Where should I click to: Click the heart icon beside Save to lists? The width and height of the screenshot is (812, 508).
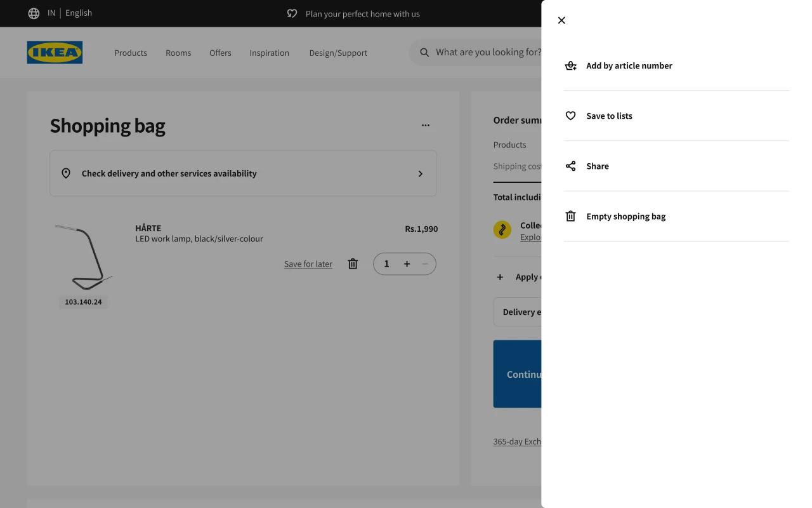point(571,116)
